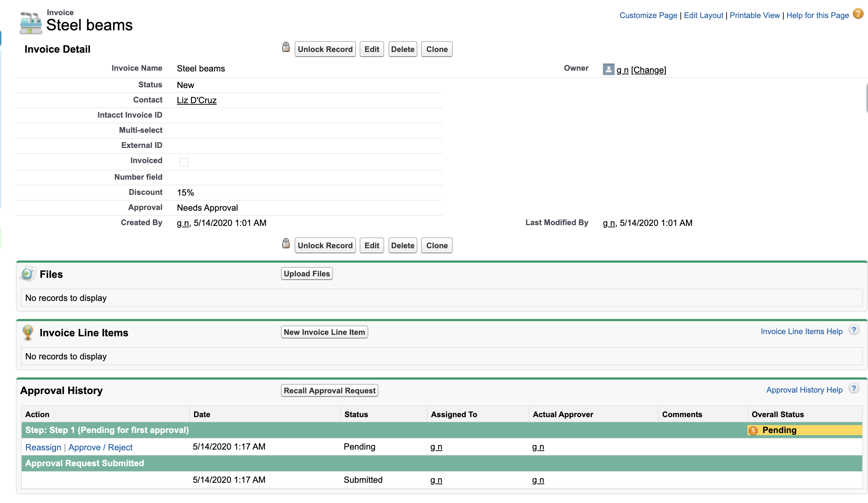Click the Invoice Line Items help question icon
Screen dimensions: 868x503
tap(854, 330)
